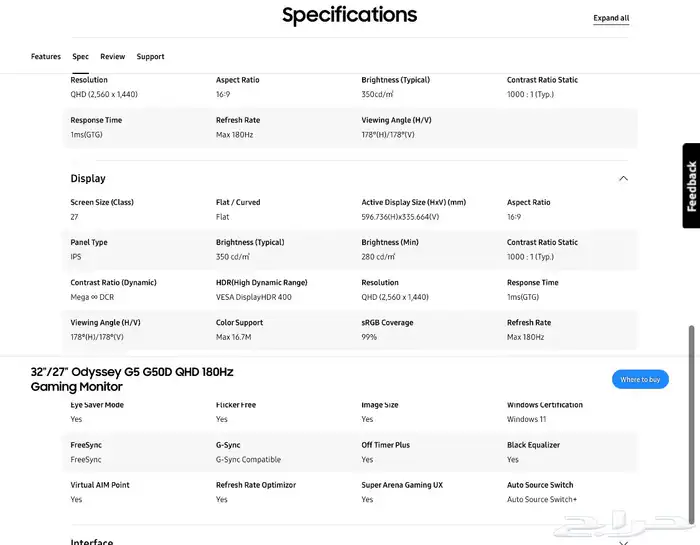Click the Specifications page title

point(350,15)
